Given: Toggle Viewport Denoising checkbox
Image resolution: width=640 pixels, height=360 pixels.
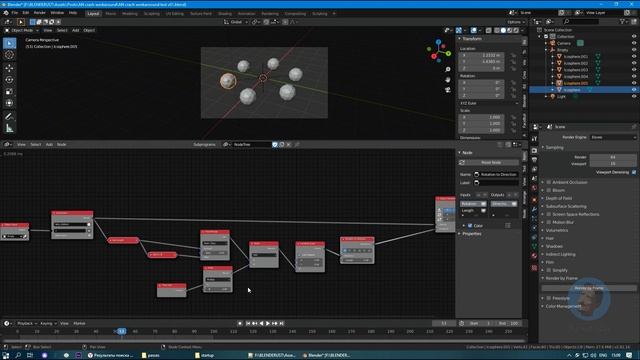Looking at the screenshot, I should coord(634,172).
